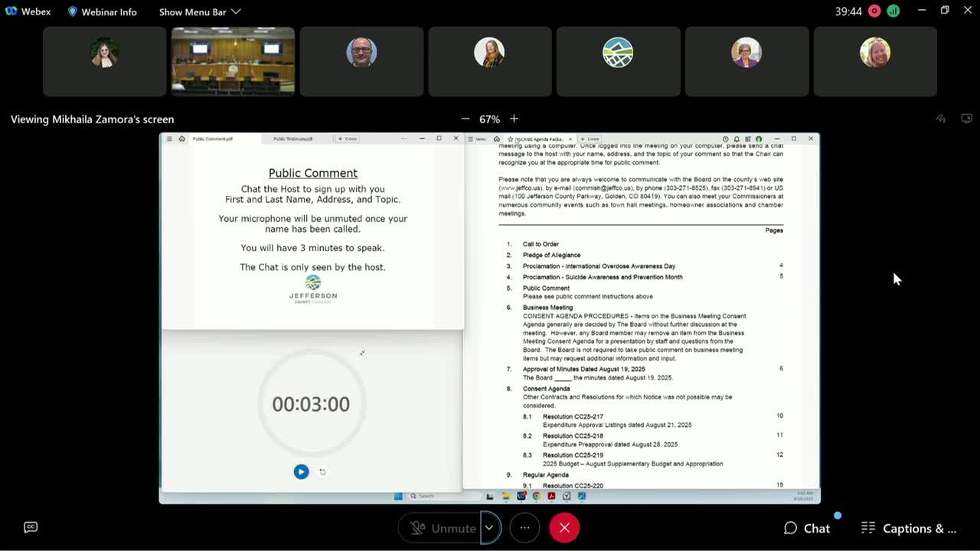Start the timer with the blue play button
Viewport: 980px width, 551px height.
coord(301,472)
